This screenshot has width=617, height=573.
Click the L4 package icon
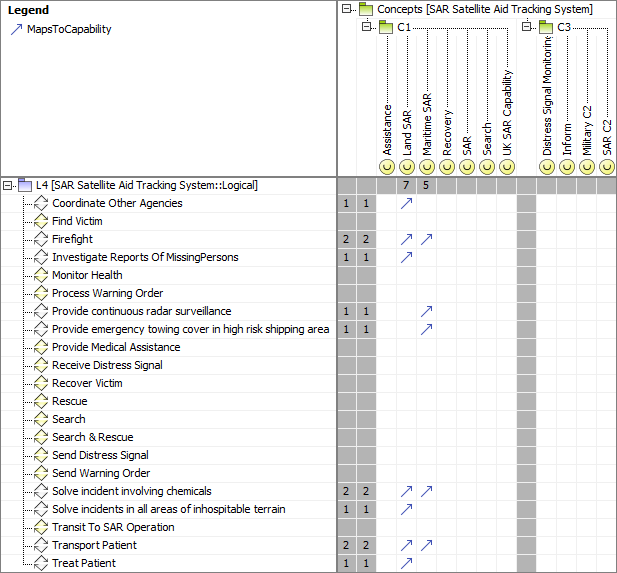(x=25, y=185)
